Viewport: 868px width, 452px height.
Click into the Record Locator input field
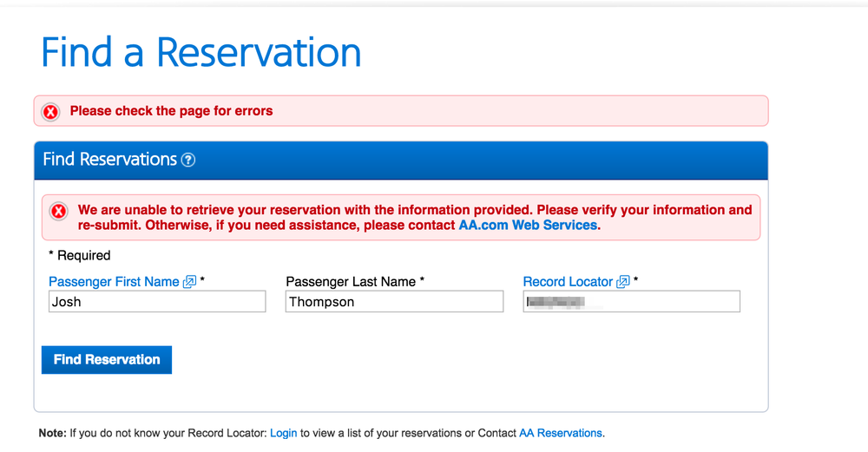coord(631,302)
